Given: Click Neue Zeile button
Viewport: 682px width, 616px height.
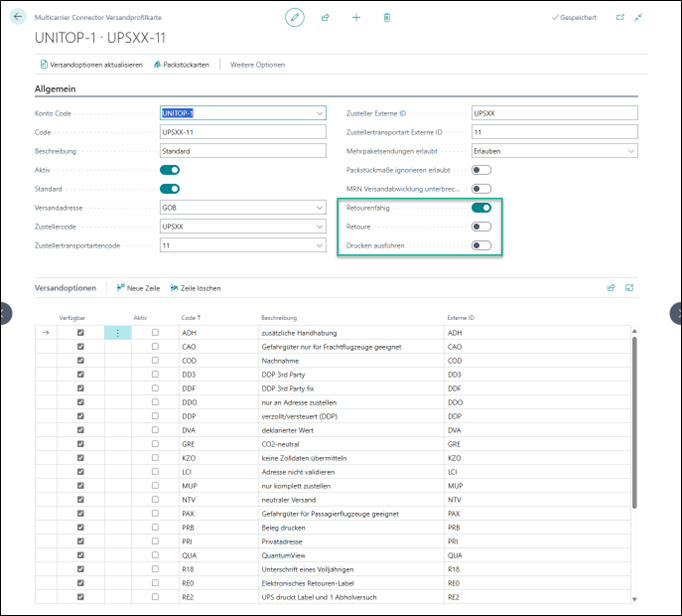Looking at the screenshot, I should tap(139, 288).
